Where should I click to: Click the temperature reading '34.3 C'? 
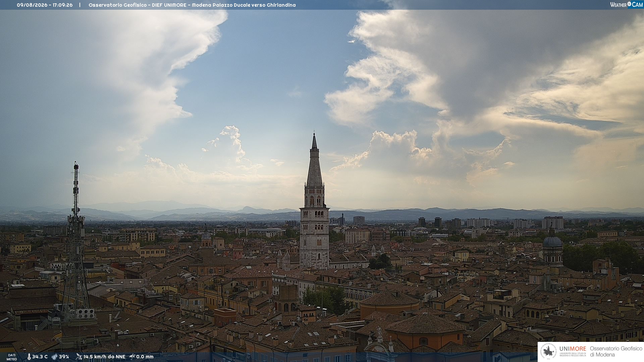click(x=40, y=357)
